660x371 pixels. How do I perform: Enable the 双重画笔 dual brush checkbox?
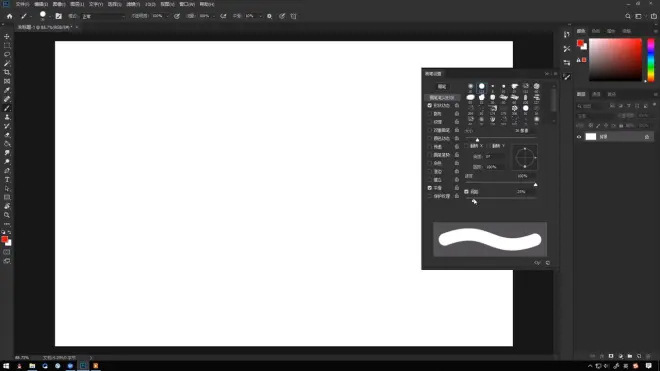430,130
